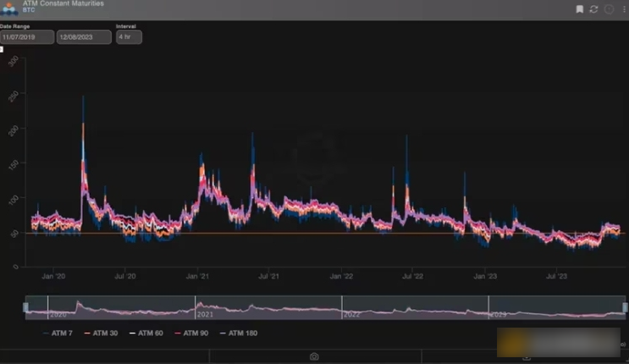The width and height of the screenshot is (629, 364).
Task: Take a chart snapshot with the camera icon
Action: pyautogui.click(x=314, y=357)
